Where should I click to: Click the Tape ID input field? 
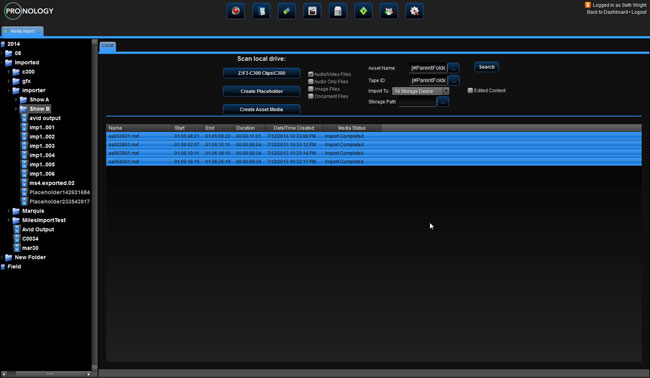[x=428, y=80]
